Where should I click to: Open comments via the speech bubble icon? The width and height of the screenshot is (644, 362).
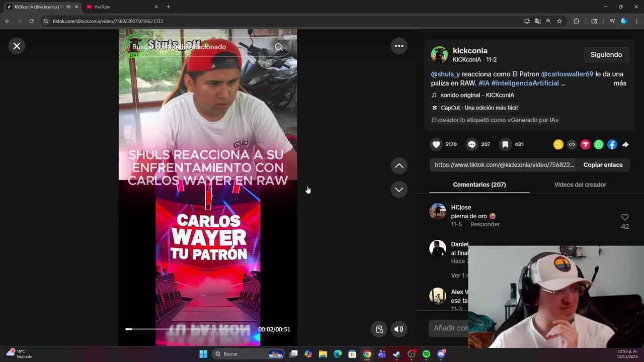pyautogui.click(x=471, y=144)
